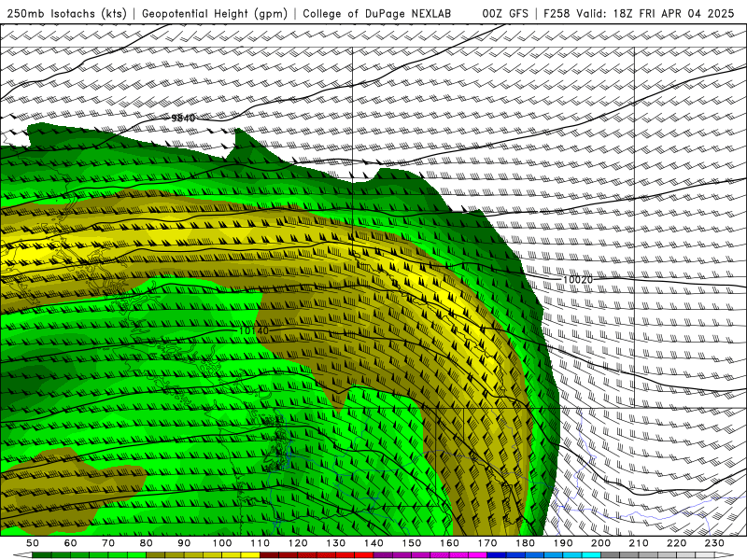Click the 9840 height contour label
Screen dimensions: 747x560
[x=183, y=119]
